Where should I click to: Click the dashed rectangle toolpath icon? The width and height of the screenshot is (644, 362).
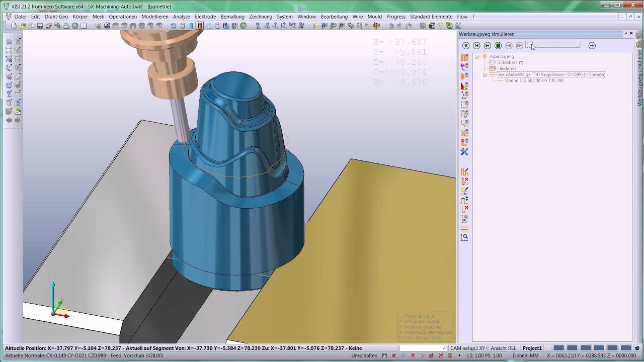(464, 105)
